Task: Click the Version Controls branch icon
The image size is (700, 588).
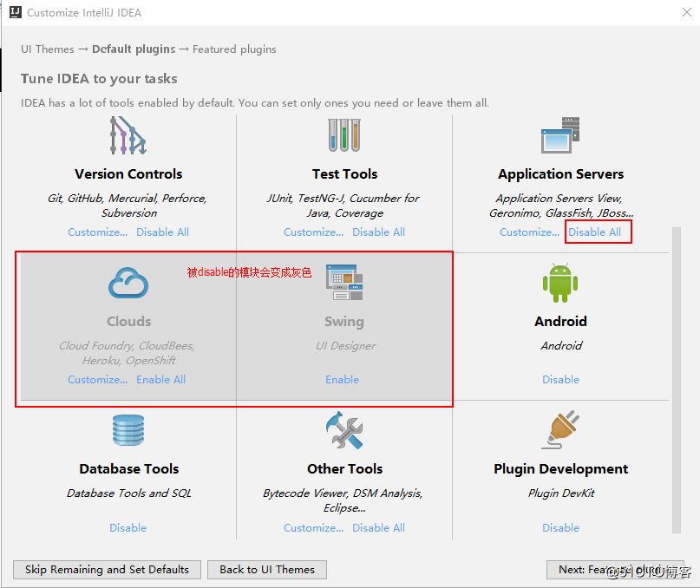Action: [x=128, y=135]
